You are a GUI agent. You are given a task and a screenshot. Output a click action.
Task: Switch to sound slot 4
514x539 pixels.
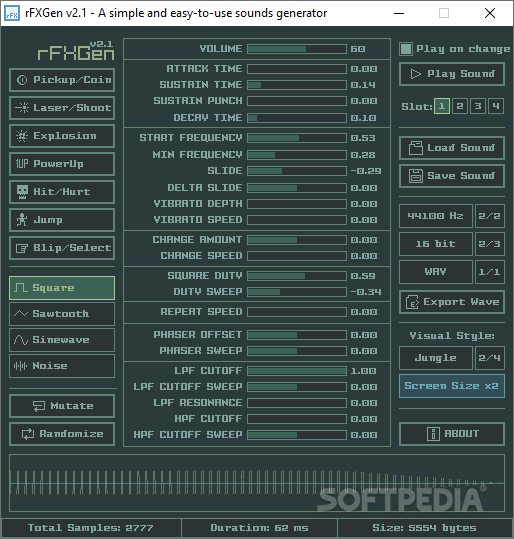click(495, 106)
